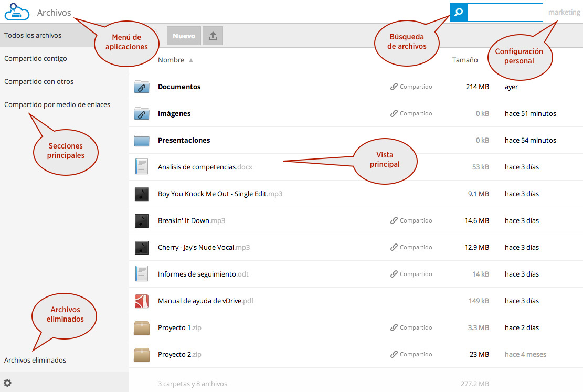
Task: Open Informes de seguimiento.odt file
Action: click(x=203, y=274)
